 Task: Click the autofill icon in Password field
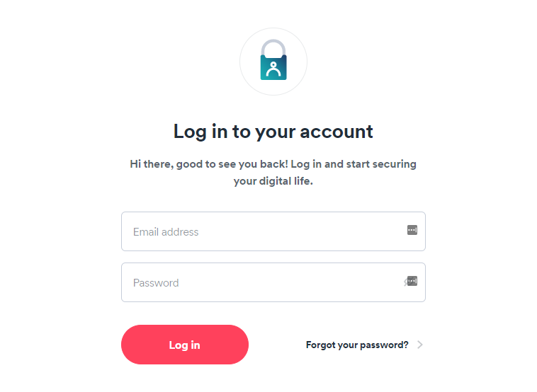coord(411,281)
